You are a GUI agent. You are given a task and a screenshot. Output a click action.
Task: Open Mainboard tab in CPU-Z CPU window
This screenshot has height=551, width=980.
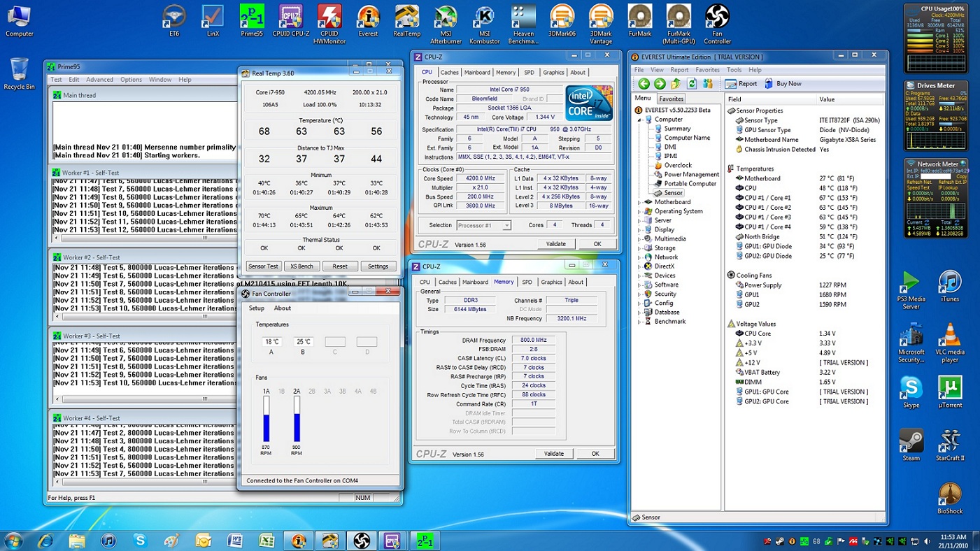click(x=477, y=72)
